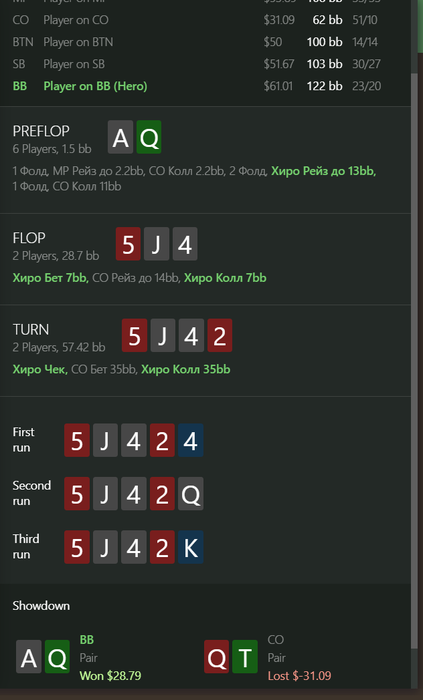Select the Player on CO row

click(x=205, y=20)
